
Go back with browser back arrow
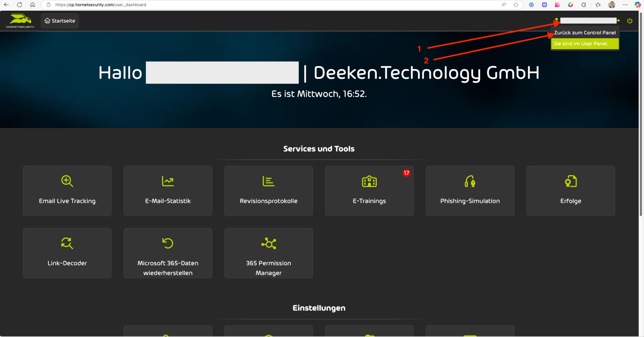pos(7,5)
